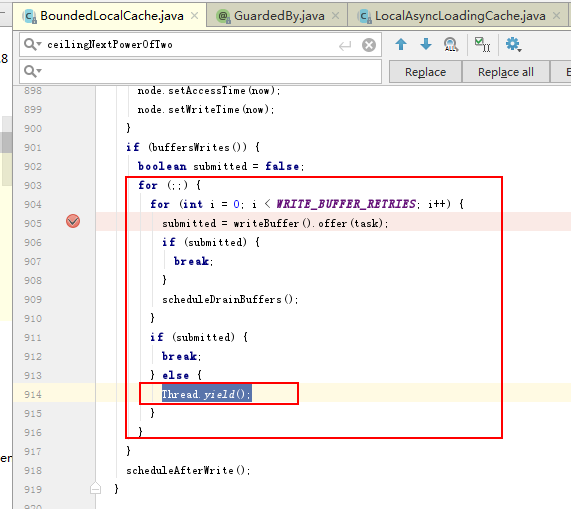Click scheduleDrainBuffers() call on line 909
The width and height of the screenshot is (571, 509).
(230, 300)
